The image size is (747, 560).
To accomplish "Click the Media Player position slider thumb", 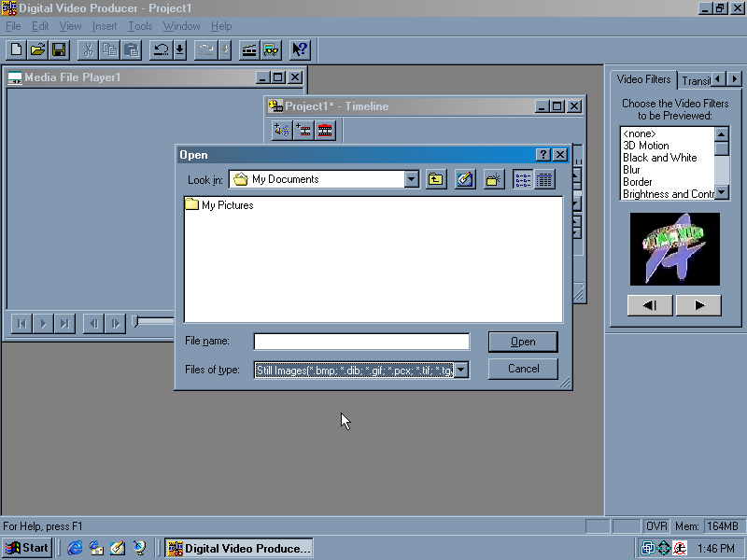I will point(135,321).
